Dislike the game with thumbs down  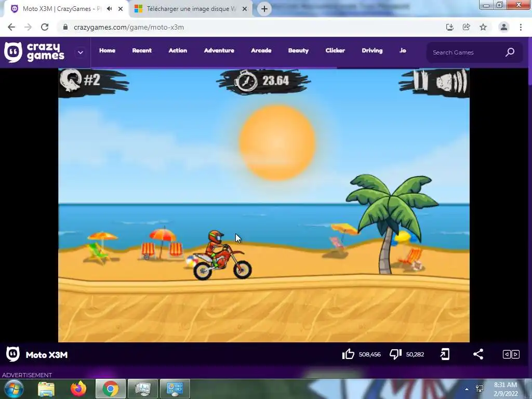coord(395,354)
